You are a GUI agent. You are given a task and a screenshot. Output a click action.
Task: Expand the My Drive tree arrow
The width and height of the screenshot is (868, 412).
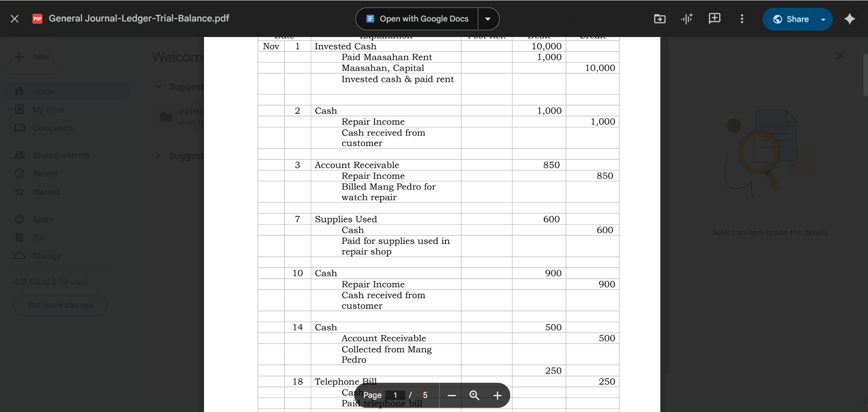(x=10, y=110)
